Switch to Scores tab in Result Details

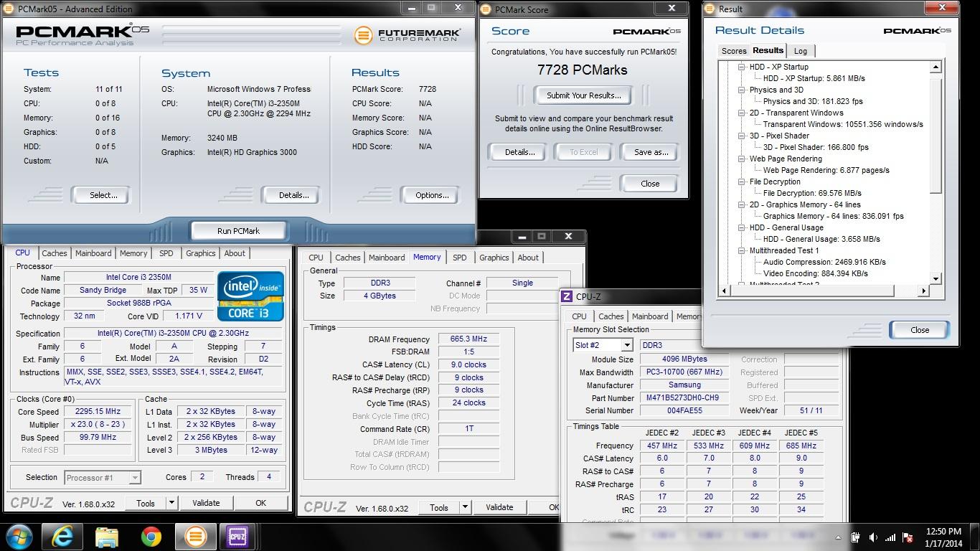click(x=733, y=51)
